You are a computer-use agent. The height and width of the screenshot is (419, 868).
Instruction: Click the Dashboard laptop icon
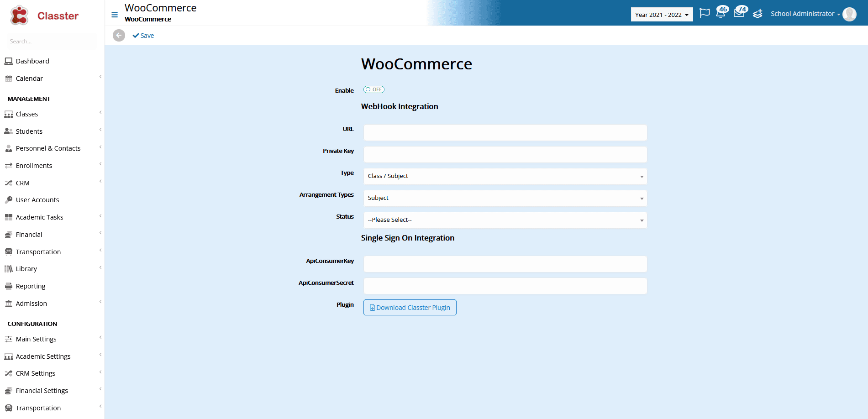click(x=9, y=61)
